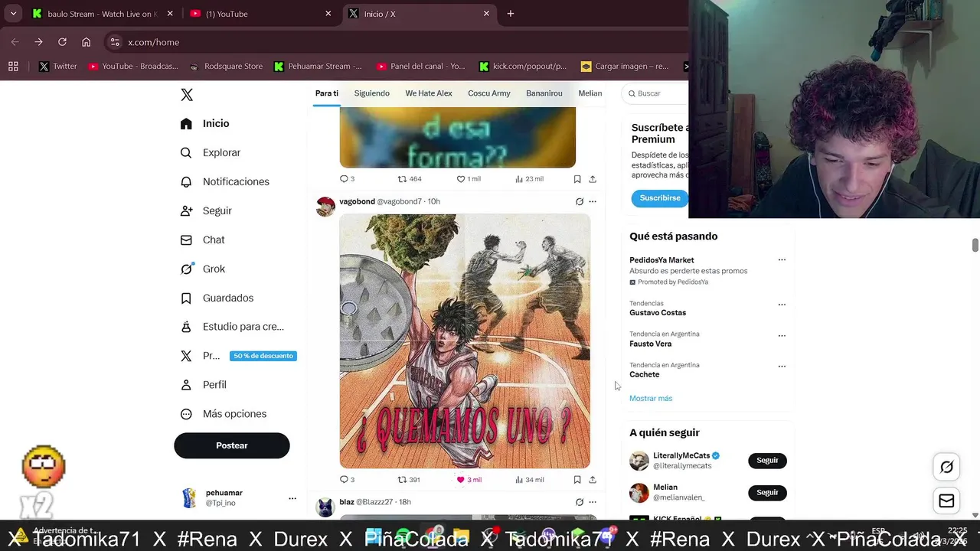Reply to vagobond post

347,480
